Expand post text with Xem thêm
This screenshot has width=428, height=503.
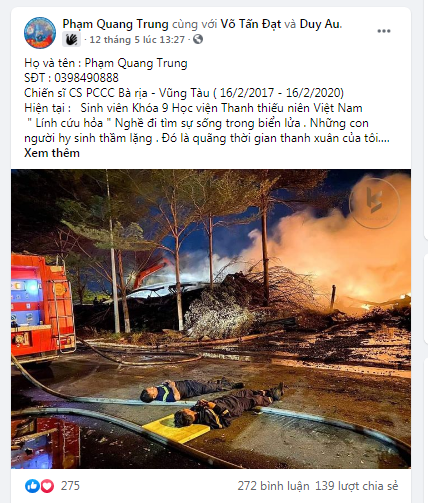[x=52, y=153]
